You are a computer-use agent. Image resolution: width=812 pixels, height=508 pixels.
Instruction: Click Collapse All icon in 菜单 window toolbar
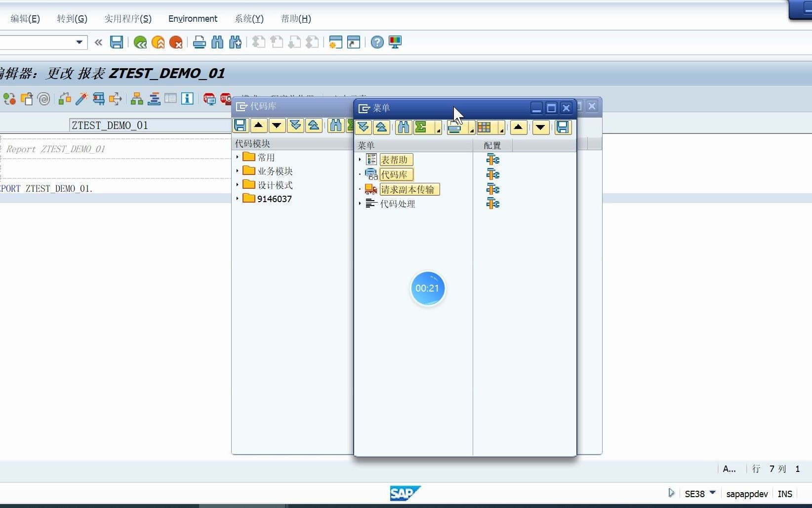(381, 127)
